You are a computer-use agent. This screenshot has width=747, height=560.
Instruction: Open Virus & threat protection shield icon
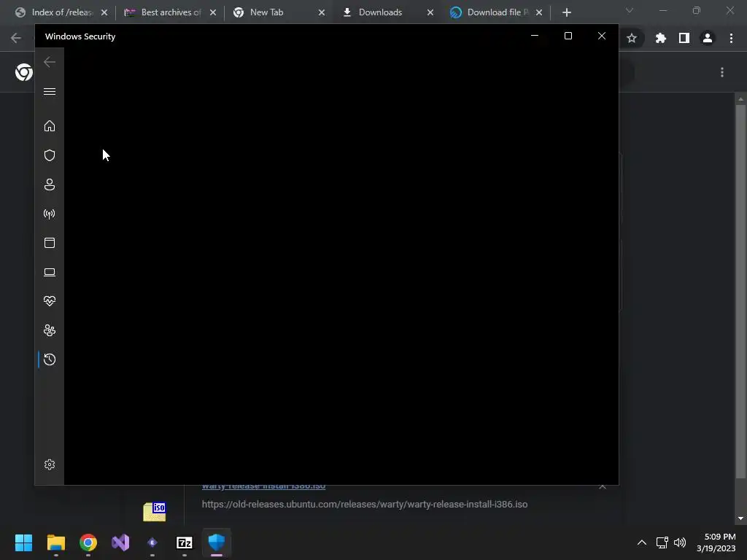(50, 155)
